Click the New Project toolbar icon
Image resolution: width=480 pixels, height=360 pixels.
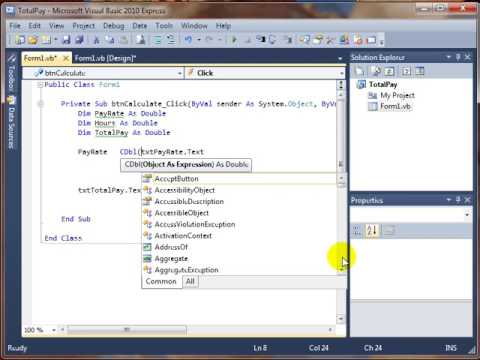(20, 40)
